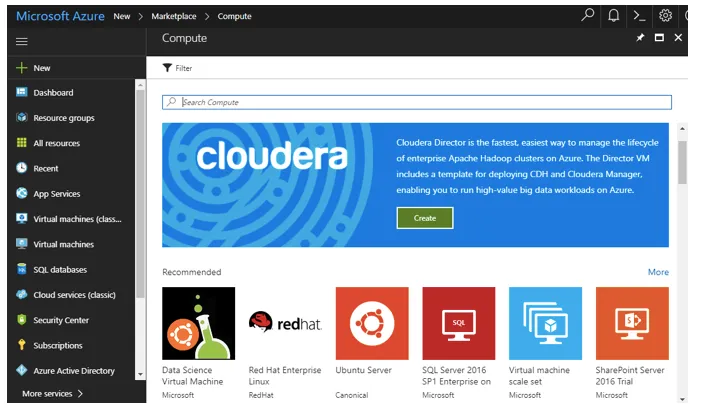Click the Virtual machines monitor icon

pos(22,244)
